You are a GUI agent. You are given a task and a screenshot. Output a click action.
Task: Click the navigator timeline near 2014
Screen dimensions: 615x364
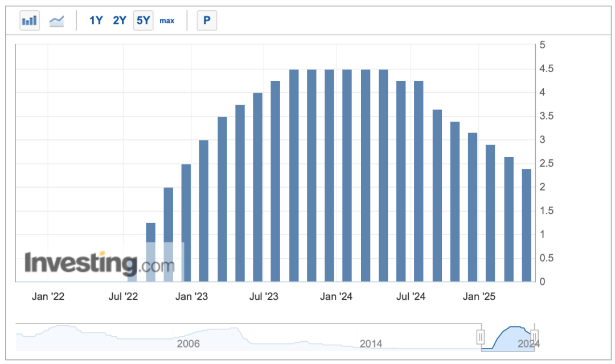(x=371, y=344)
